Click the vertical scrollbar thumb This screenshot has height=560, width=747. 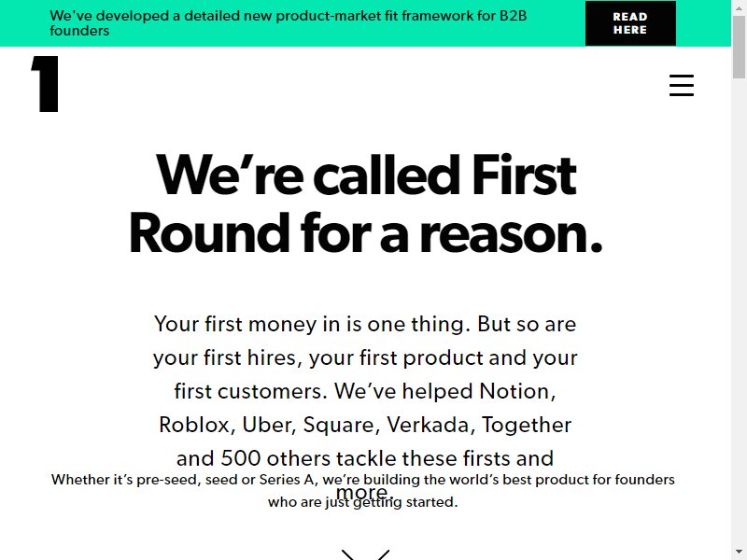pyautogui.click(x=739, y=45)
